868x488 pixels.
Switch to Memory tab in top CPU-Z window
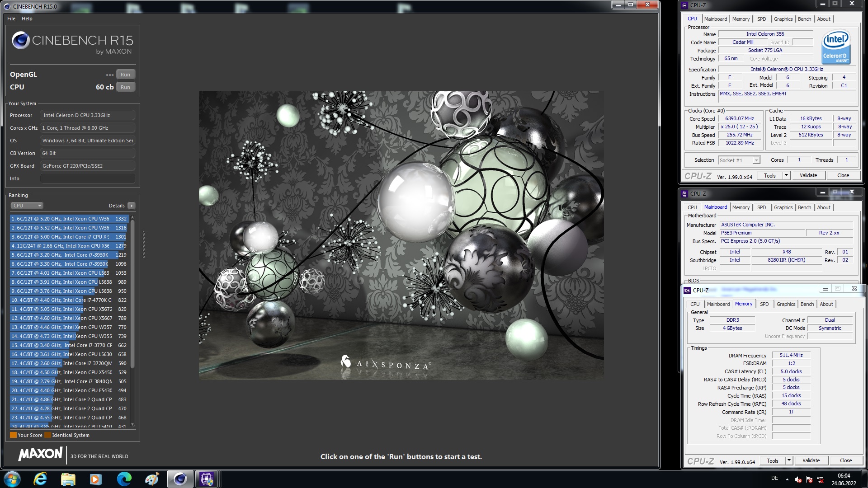coord(741,19)
